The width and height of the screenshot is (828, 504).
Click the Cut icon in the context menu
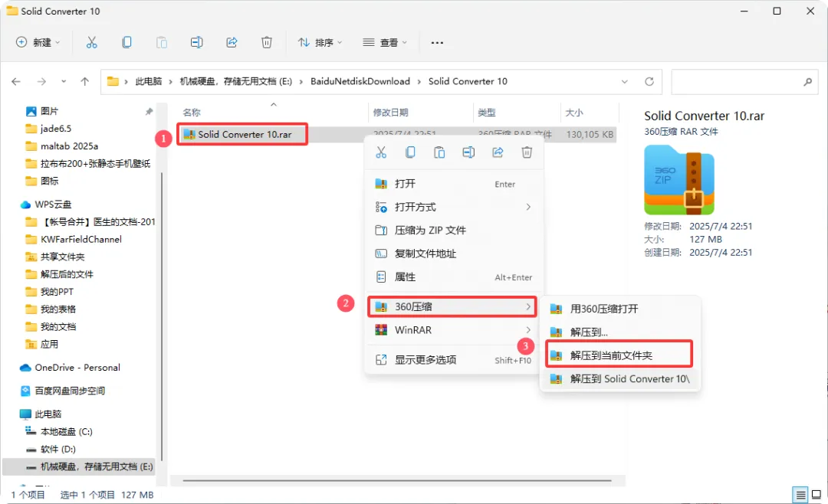tap(381, 152)
